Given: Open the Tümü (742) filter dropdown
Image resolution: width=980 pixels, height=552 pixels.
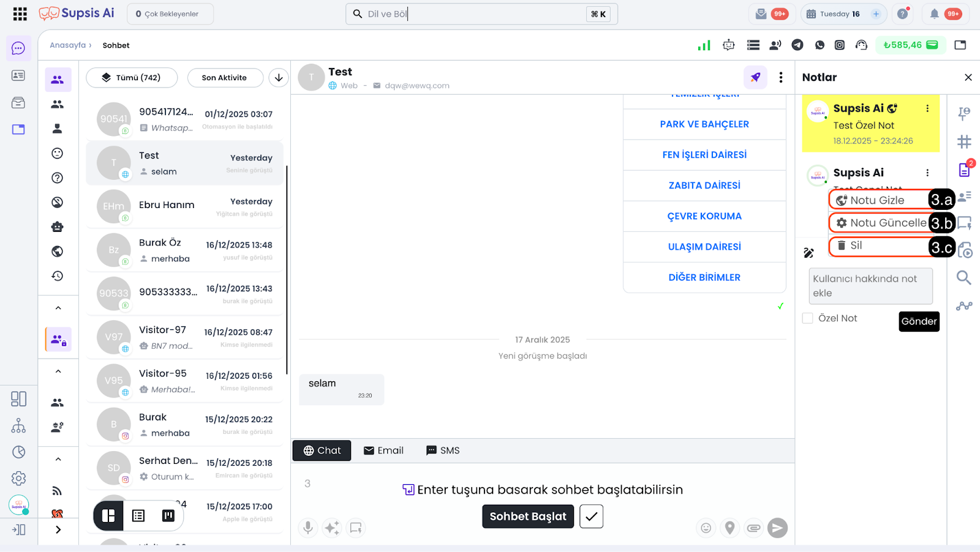Looking at the screenshot, I should click(x=132, y=78).
